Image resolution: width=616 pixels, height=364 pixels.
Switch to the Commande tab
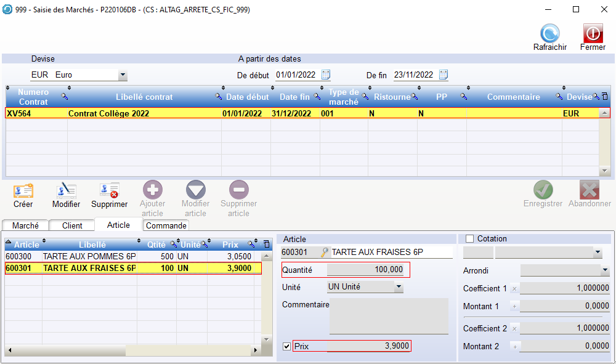click(166, 226)
